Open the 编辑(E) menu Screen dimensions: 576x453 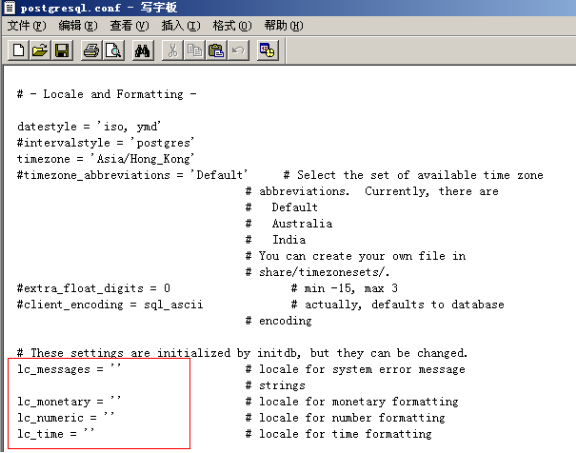[78, 26]
